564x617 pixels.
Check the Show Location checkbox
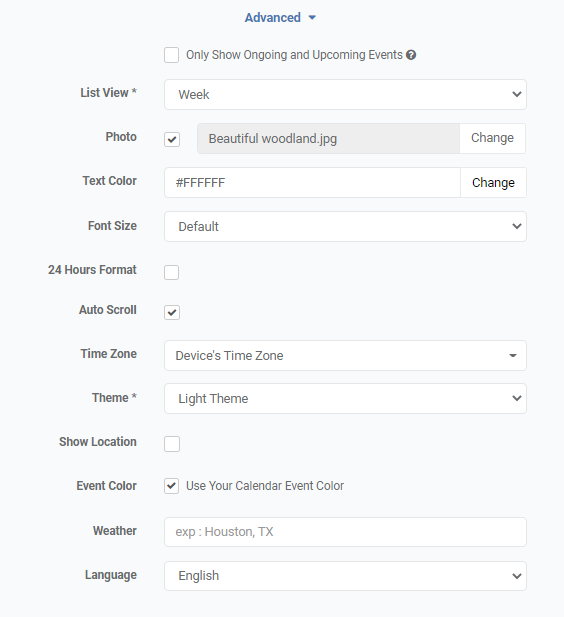[x=172, y=444]
